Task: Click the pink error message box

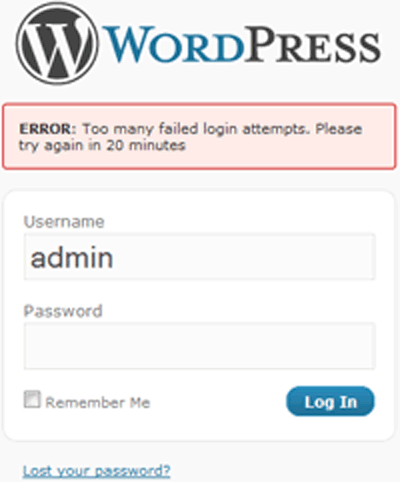Action: [200, 136]
